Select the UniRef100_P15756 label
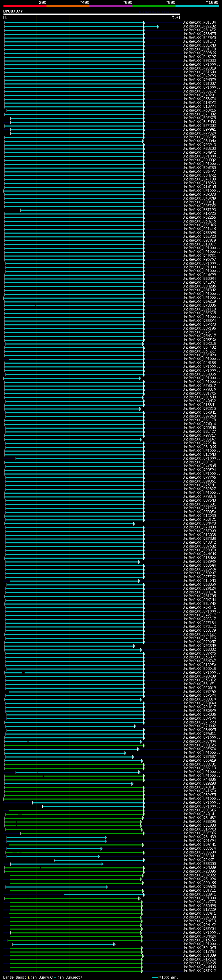 pyautogui.click(x=199, y=940)
